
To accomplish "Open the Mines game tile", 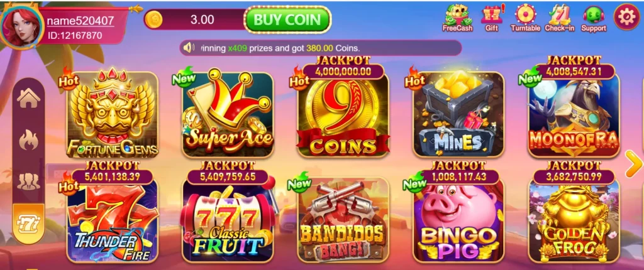I will (458, 114).
